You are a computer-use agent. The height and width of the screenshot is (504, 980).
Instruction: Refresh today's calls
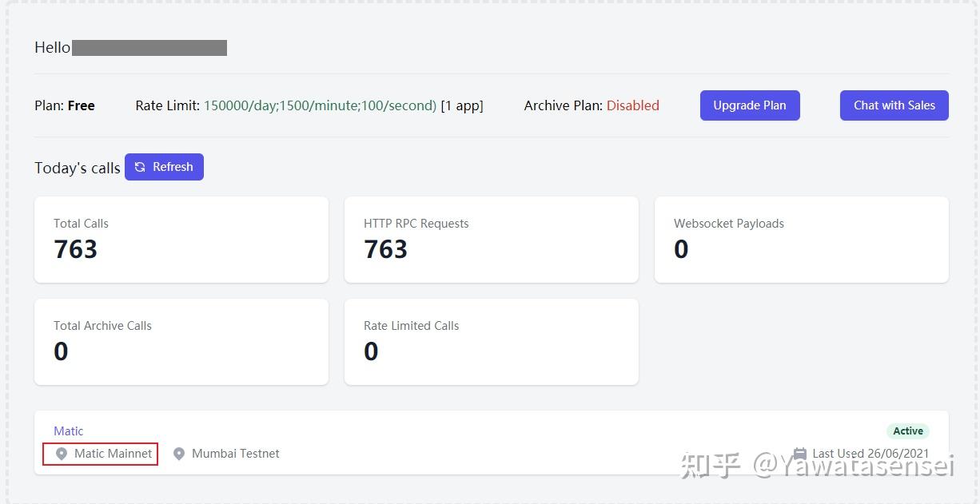[x=164, y=167]
